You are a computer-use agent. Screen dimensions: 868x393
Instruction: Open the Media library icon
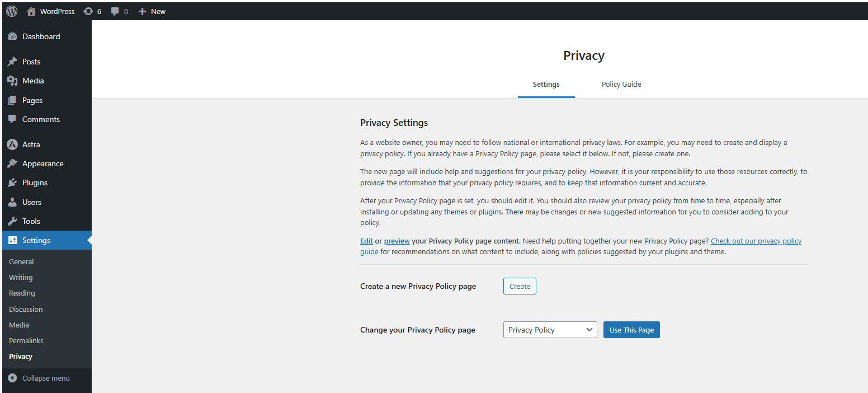point(12,81)
